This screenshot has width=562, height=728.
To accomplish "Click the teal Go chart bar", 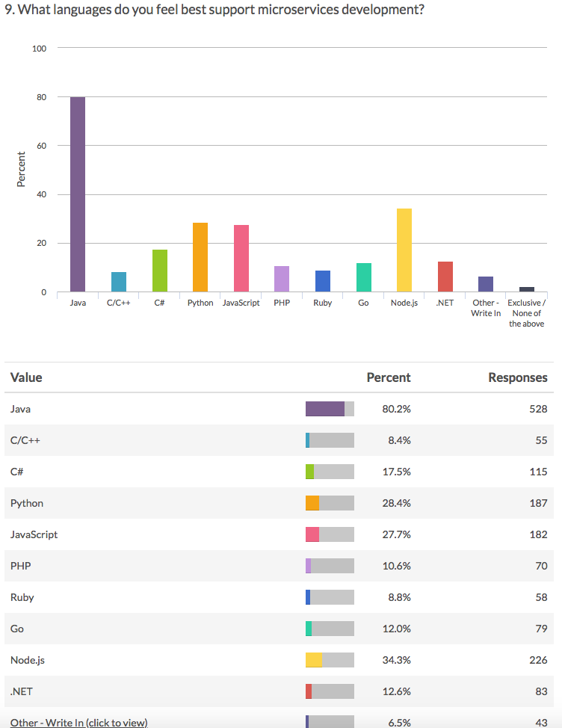I will click(x=363, y=277).
